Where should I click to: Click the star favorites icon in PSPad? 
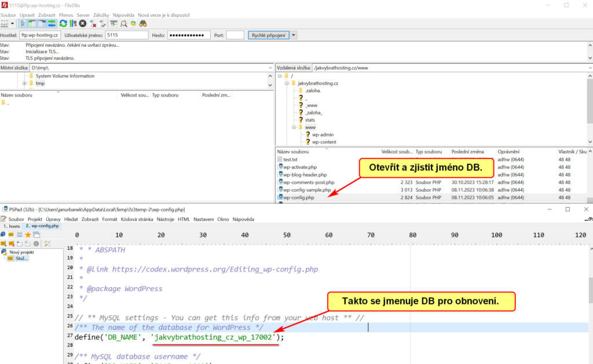click(x=28, y=234)
